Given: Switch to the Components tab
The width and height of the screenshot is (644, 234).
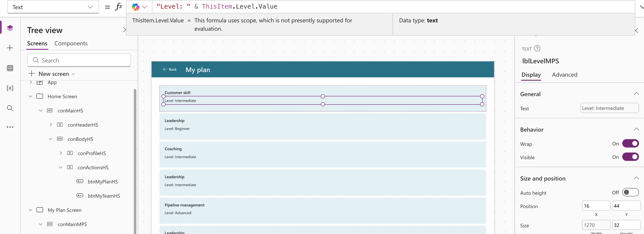Looking at the screenshot, I should [x=71, y=43].
